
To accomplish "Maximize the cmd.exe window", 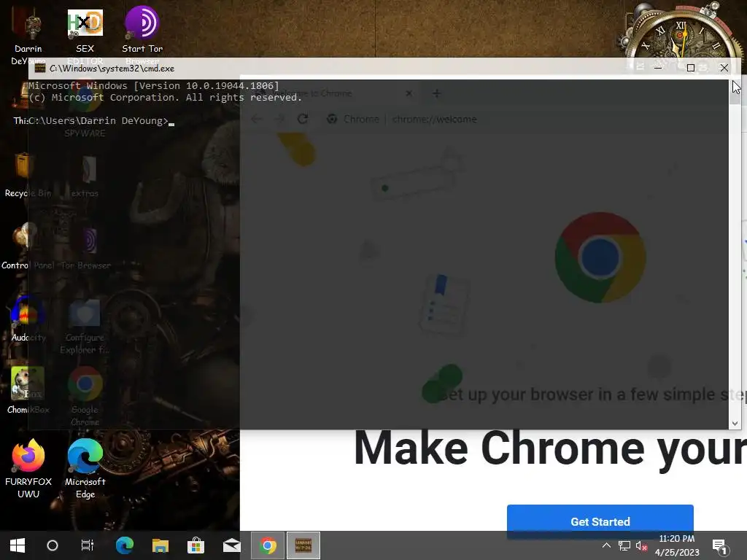I will [690, 68].
